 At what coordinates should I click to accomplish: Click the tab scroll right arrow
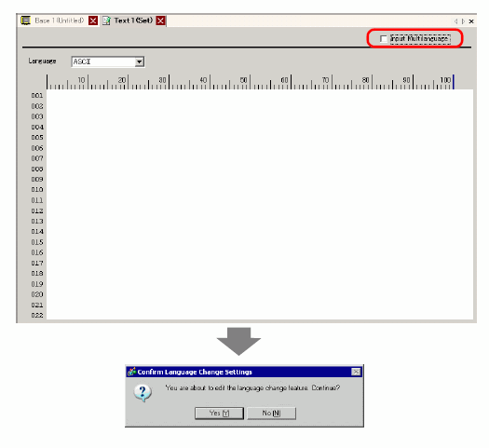pos(463,21)
